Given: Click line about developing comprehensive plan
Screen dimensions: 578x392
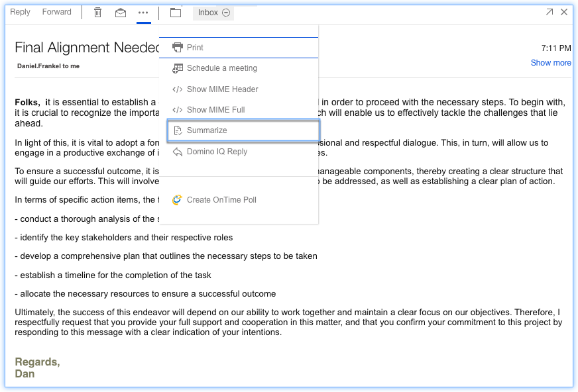Looking at the screenshot, I should tap(166, 256).
